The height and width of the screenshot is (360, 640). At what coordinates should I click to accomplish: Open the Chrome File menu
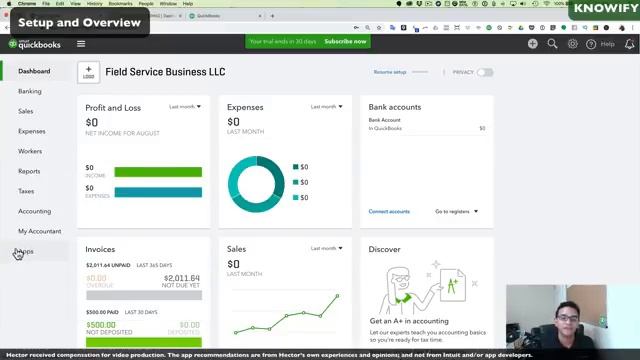[x=46, y=4]
